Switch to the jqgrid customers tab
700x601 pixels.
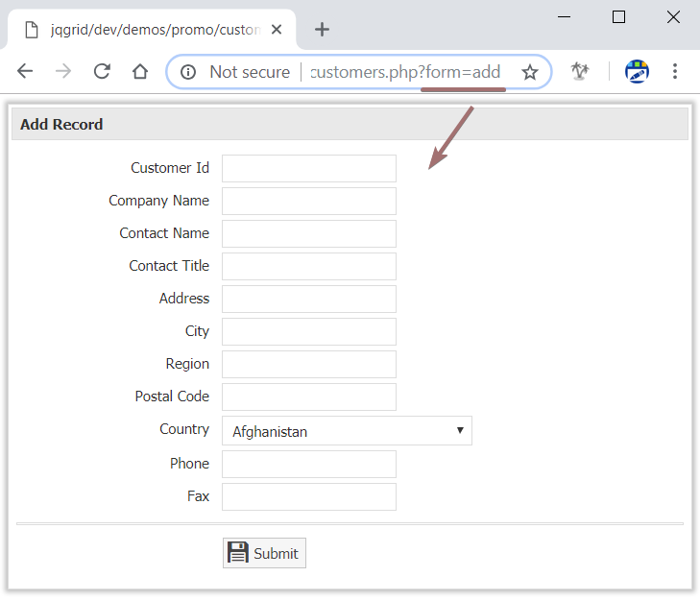[x=154, y=30]
